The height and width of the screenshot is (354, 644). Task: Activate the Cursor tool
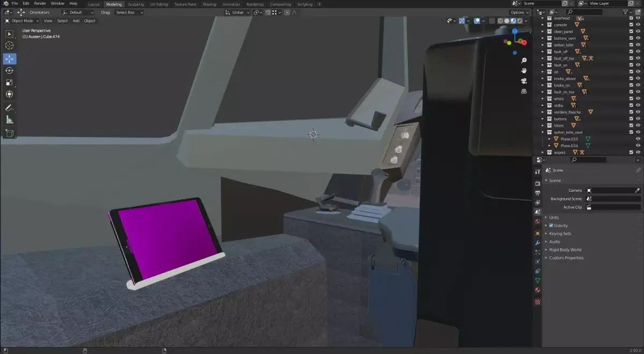(10, 46)
